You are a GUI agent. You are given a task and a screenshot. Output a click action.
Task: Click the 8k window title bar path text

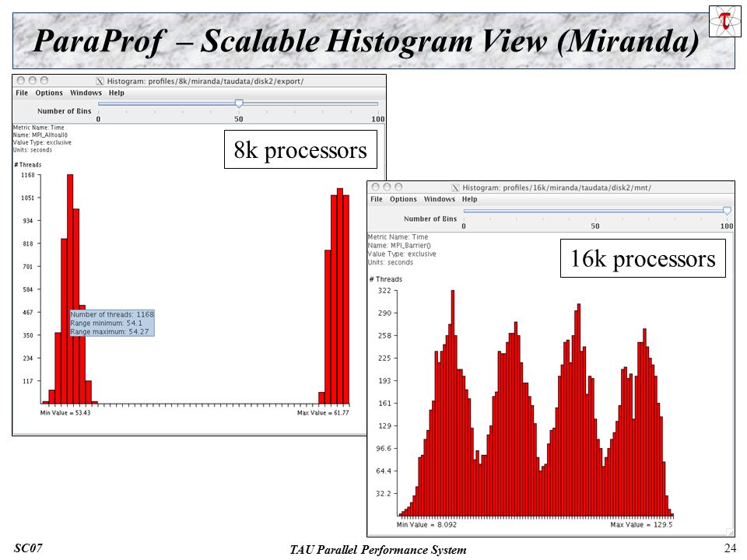point(205,82)
